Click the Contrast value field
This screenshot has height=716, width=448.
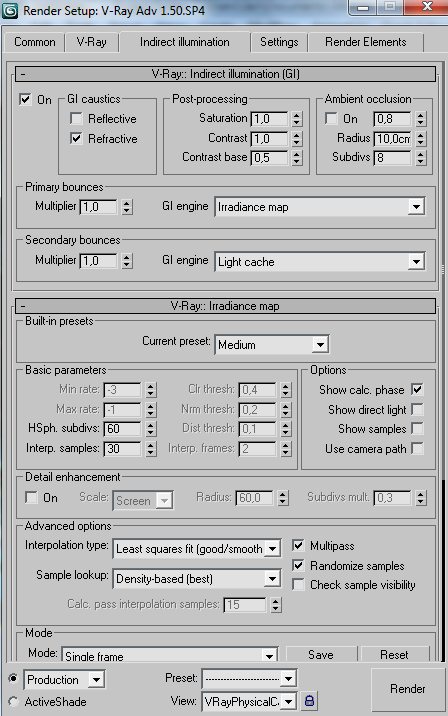click(x=269, y=138)
